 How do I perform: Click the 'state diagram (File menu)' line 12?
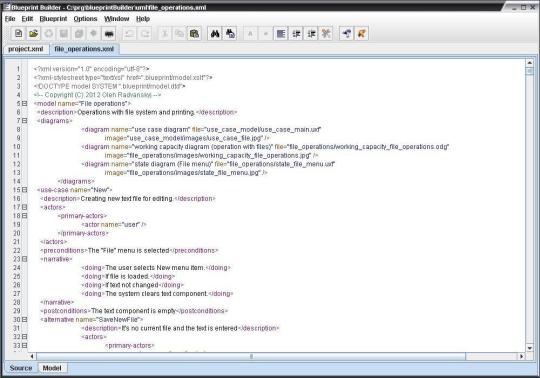click(208, 164)
